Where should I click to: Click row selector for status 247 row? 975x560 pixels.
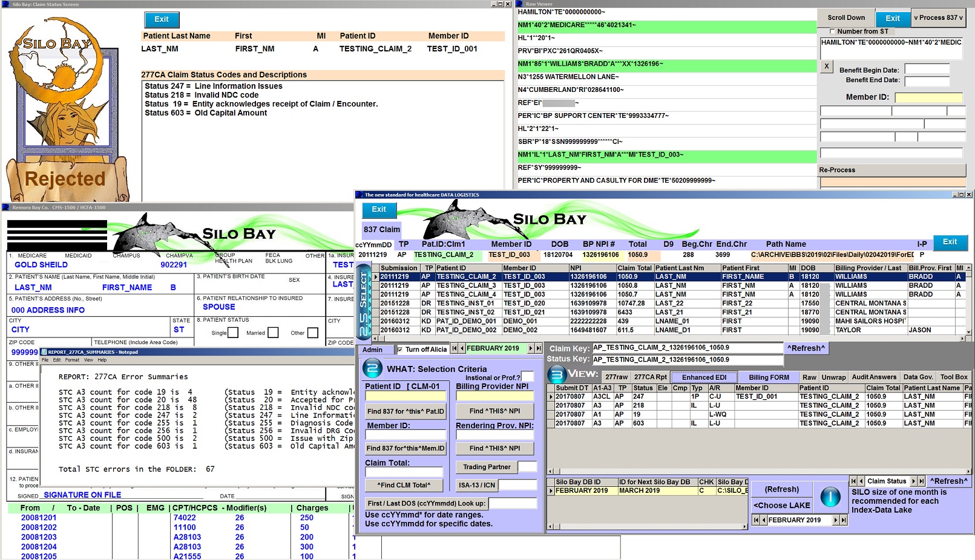[551, 397]
